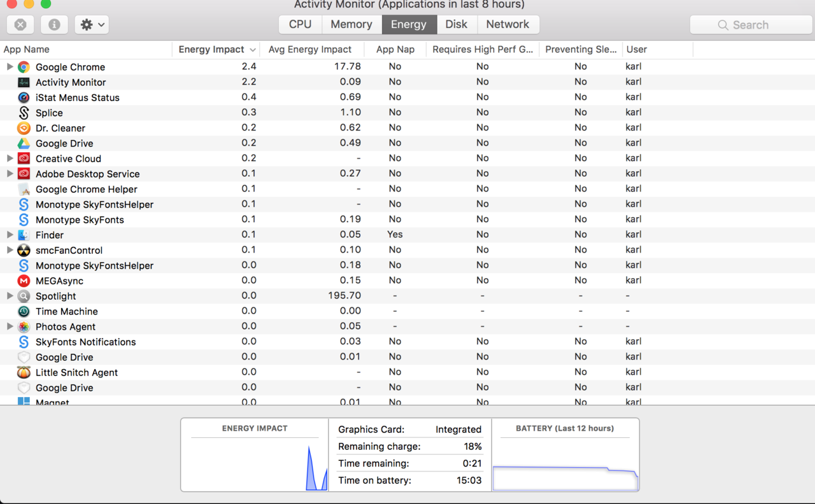This screenshot has height=504, width=815.
Task: Select the Google Chrome 17.78 average value
Action: click(348, 67)
